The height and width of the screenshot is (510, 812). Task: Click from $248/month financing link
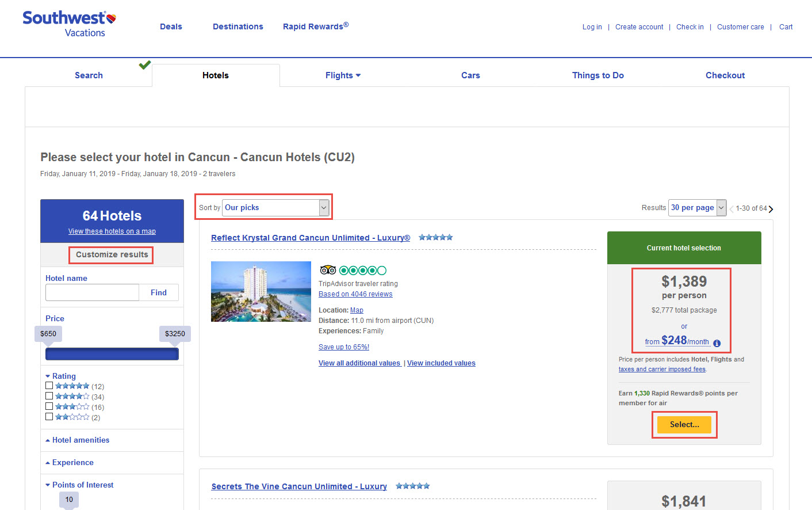click(677, 341)
